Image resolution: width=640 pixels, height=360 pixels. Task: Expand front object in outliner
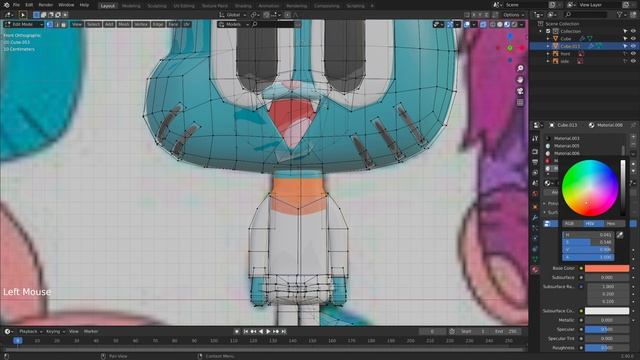click(548, 53)
